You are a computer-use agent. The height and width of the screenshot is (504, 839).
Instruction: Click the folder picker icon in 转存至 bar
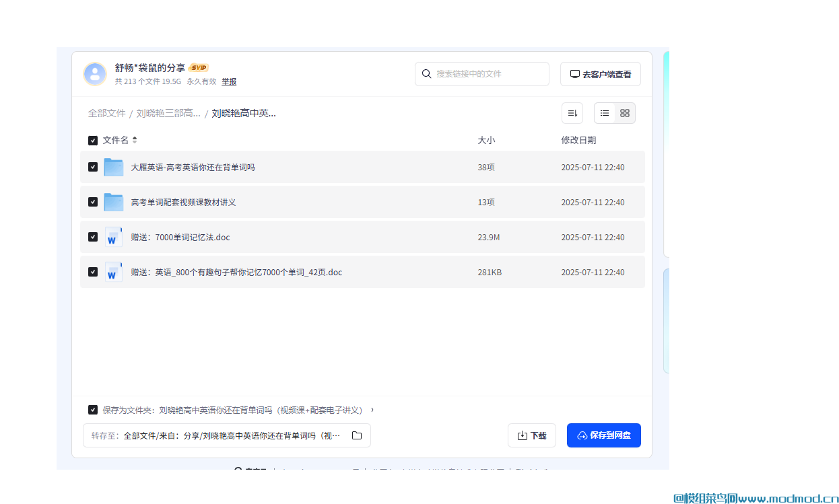pyautogui.click(x=357, y=435)
